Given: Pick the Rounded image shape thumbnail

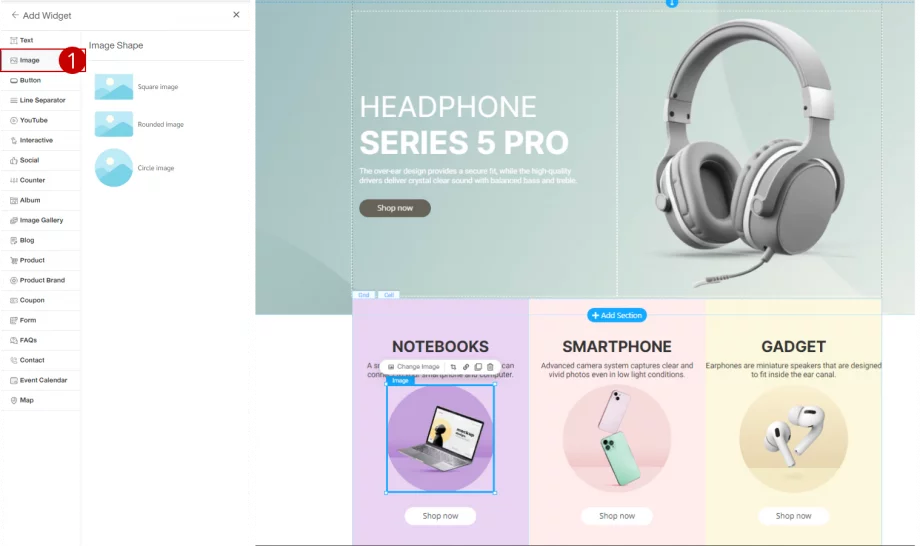Looking at the screenshot, I should 114,124.
